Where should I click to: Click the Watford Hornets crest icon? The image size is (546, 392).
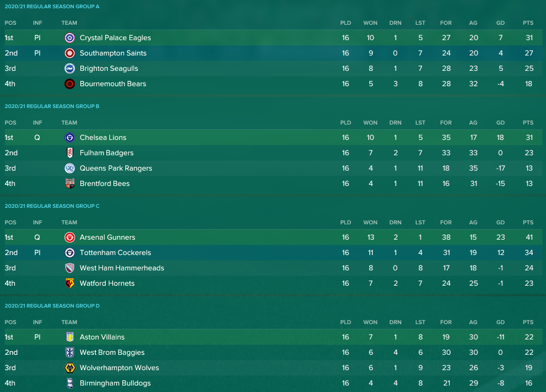70,283
